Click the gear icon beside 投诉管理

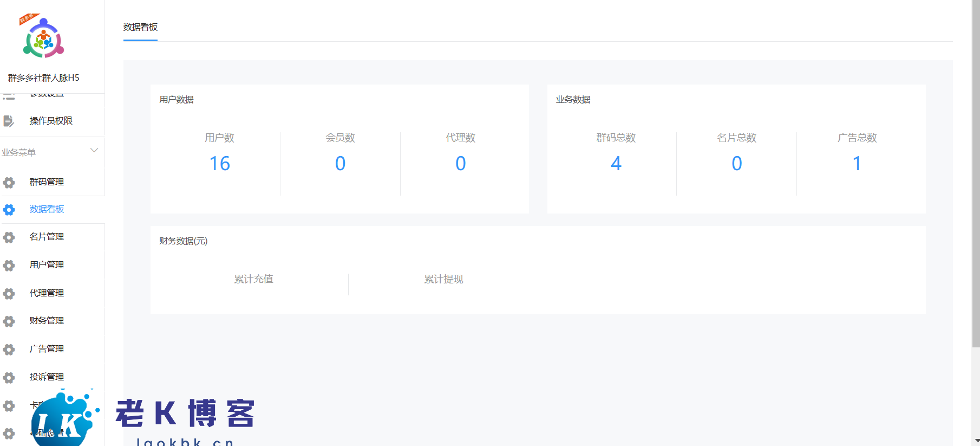(x=9, y=378)
